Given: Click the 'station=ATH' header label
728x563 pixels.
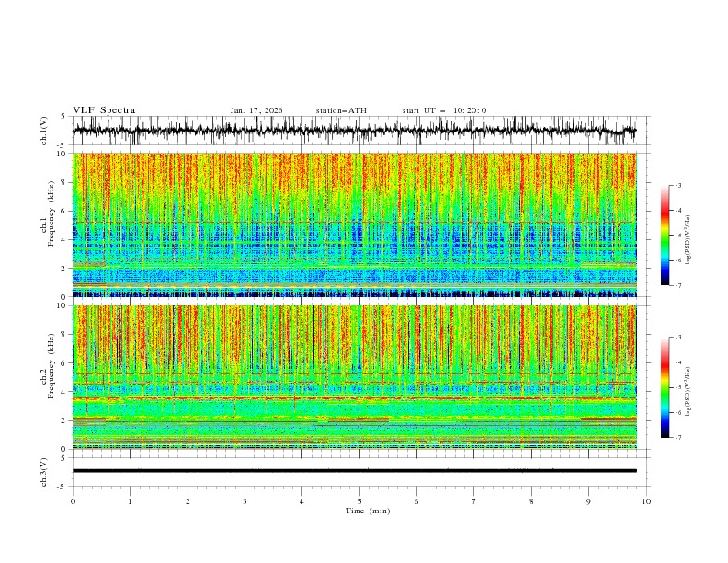Looking at the screenshot, I should (x=341, y=110).
